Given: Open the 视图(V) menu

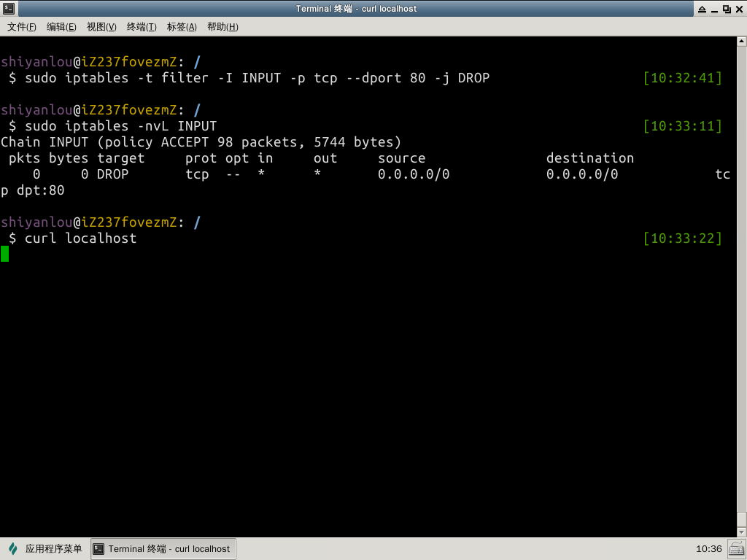Looking at the screenshot, I should click(x=101, y=27).
